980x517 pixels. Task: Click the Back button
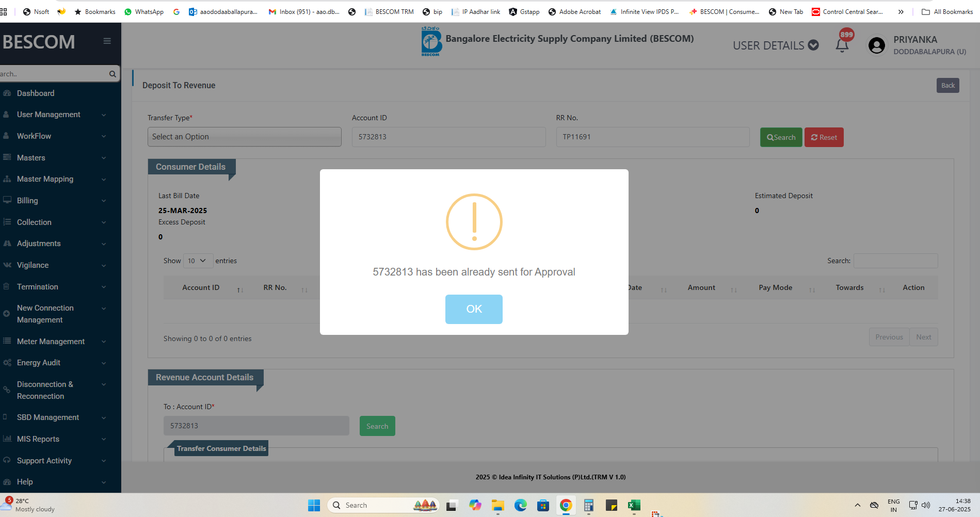coord(947,86)
